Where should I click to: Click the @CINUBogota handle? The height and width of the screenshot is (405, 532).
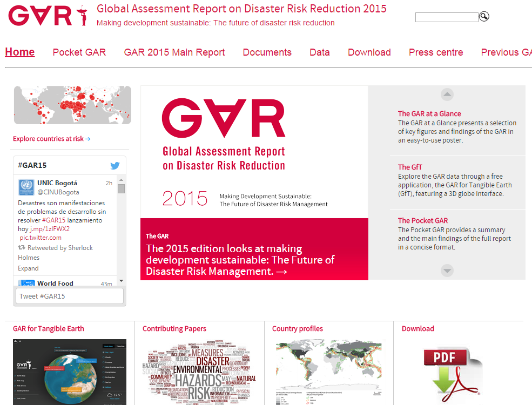click(58, 192)
